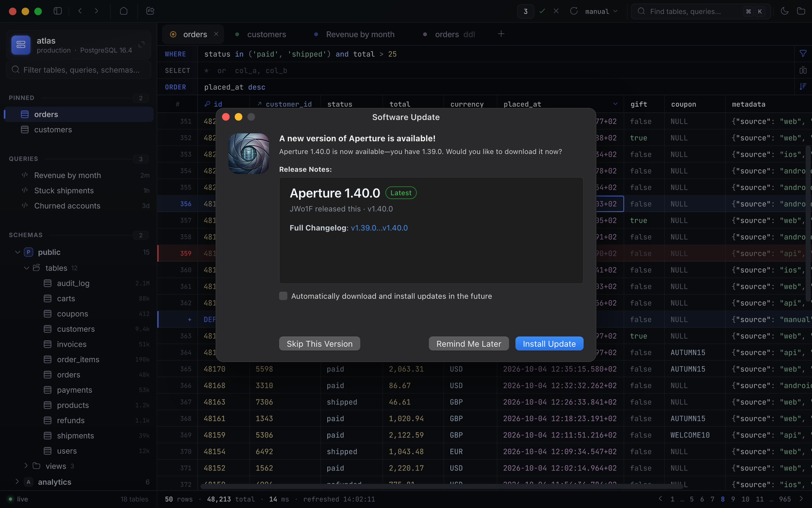Open the atlas connection expand icon
This screenshot has width=812, height=508.
pyautogui.click(x=141, y=45)
